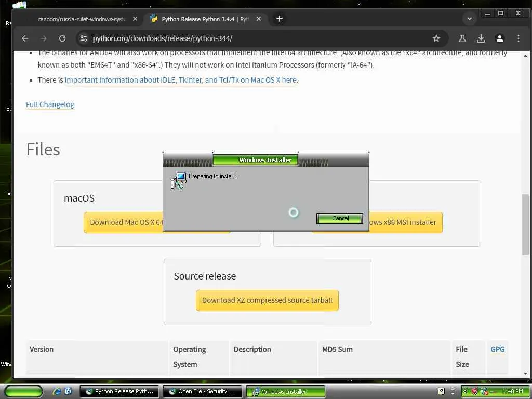The height and width of the screenshot is (399, 532).
Task: Open the user profile icon
Action: click(499, 38)
